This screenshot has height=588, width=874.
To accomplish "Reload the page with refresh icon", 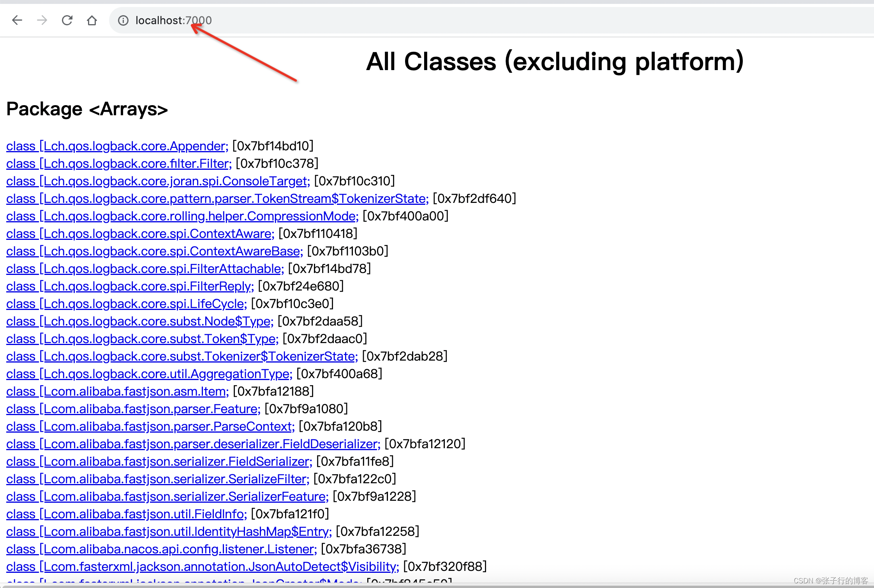I will coord(67,20).
